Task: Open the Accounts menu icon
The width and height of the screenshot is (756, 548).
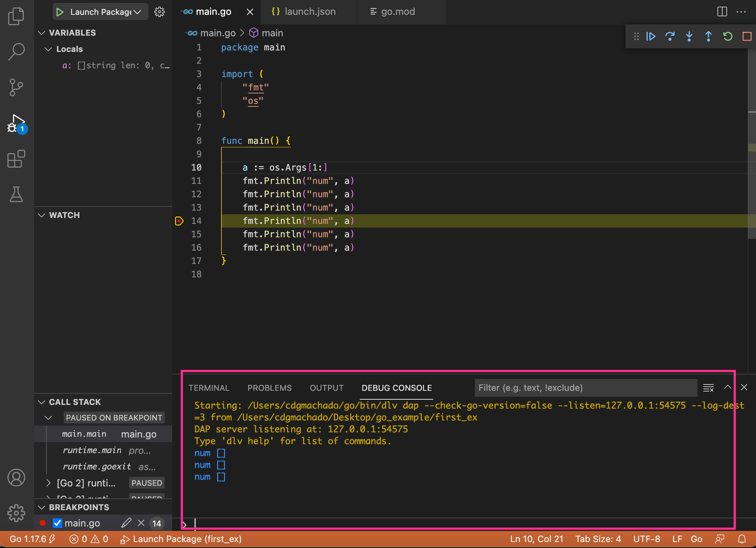Action: [16, 478]
